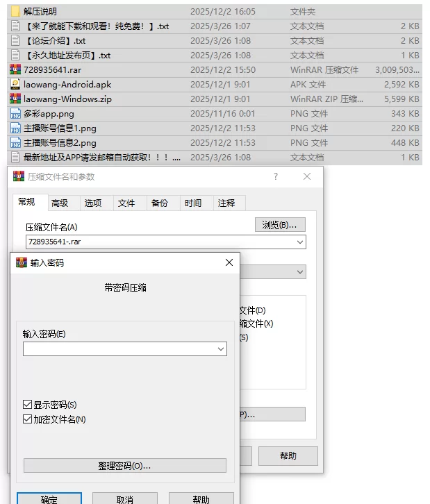This screenshot has width=430, height=504.
Task: Click the 整理密码(O)... button
Action: 125,466
